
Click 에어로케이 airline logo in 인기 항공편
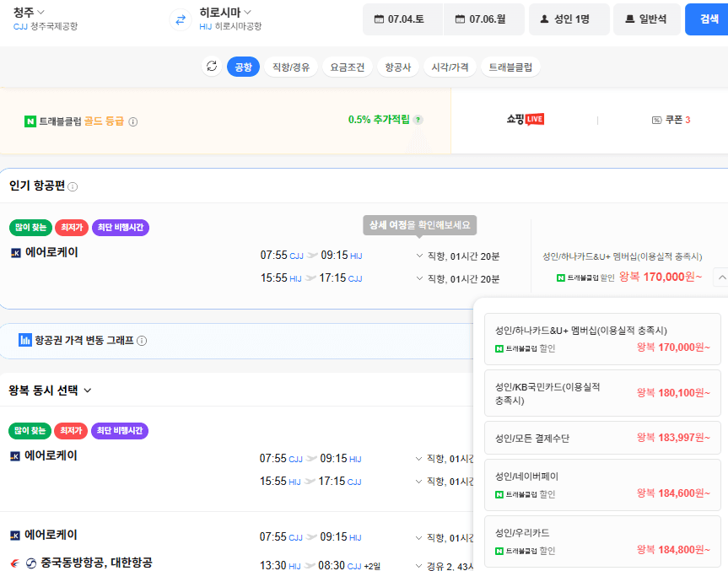click(x=16, y=253)
